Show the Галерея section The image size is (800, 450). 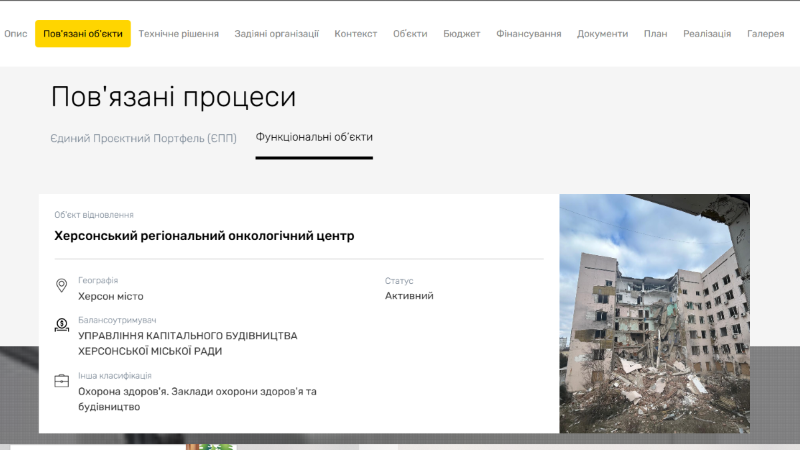point(765,34)
